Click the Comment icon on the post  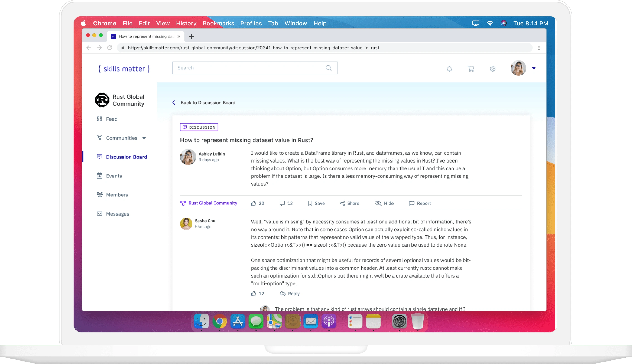click(282, 203)
